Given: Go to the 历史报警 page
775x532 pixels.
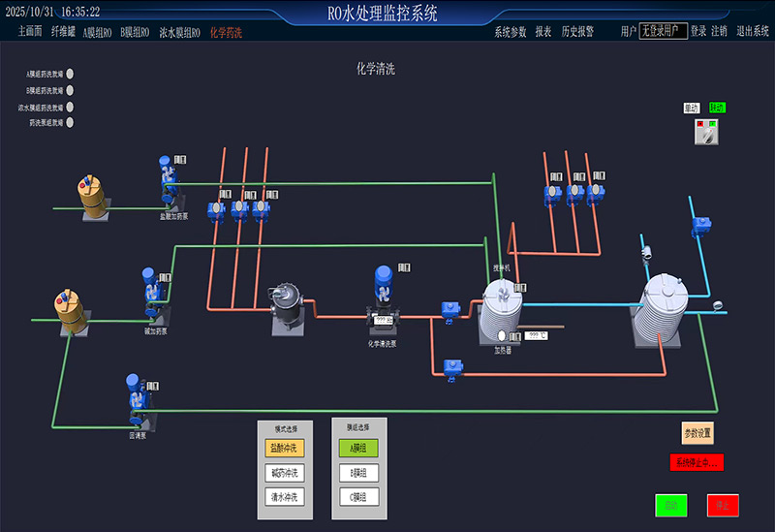Looking at the screenshot, I should click(577, 32).
